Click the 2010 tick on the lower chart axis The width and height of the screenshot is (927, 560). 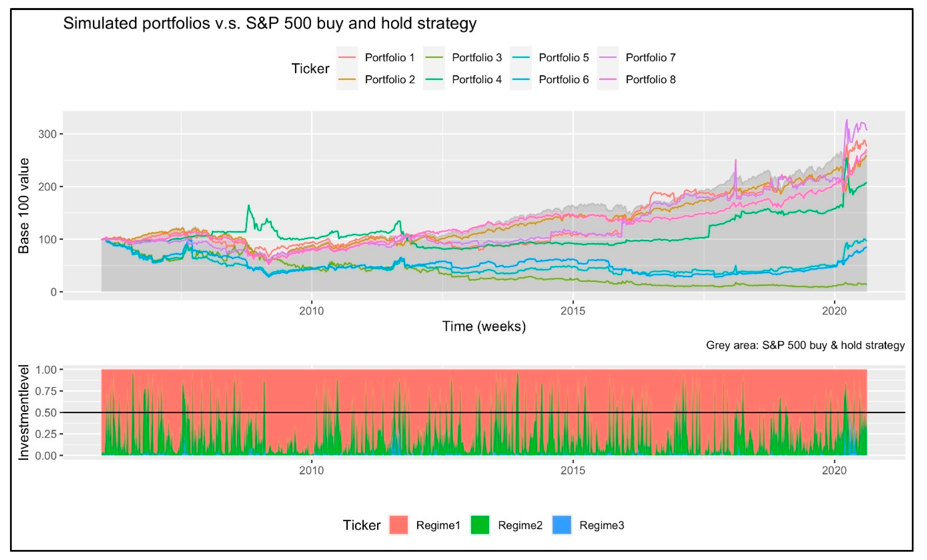(x=312, y=470)
